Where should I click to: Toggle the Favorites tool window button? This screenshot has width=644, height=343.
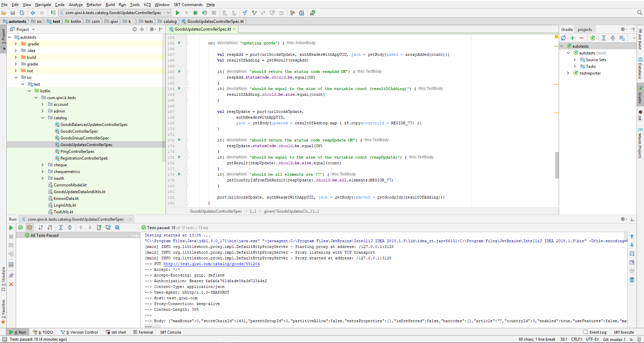pos(3,311)
